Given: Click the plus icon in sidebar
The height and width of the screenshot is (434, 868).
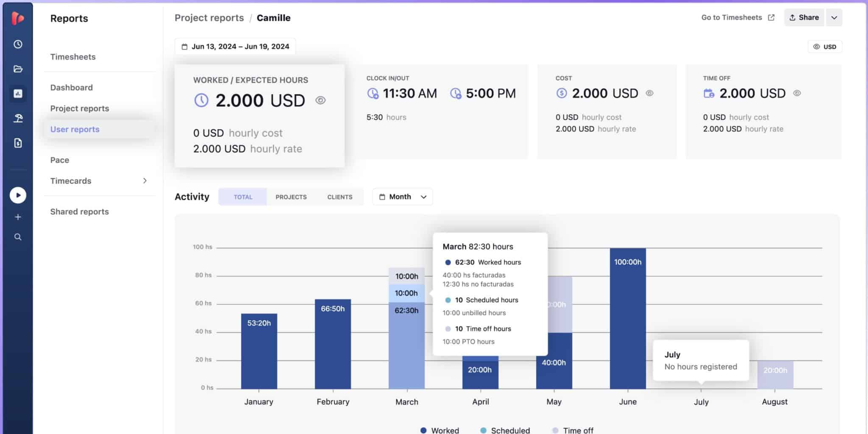Looking at the screenshot, I should [x=18, y=217].
